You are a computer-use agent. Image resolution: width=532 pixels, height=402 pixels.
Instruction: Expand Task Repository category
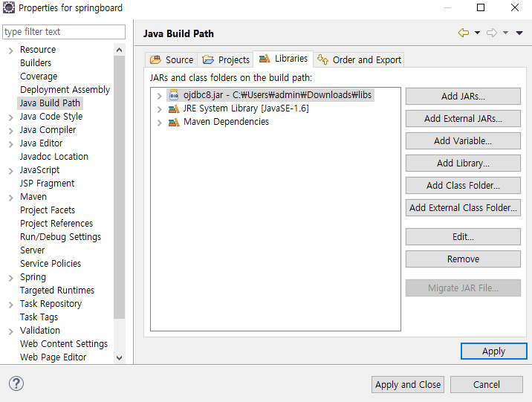(x=11, y=305)
